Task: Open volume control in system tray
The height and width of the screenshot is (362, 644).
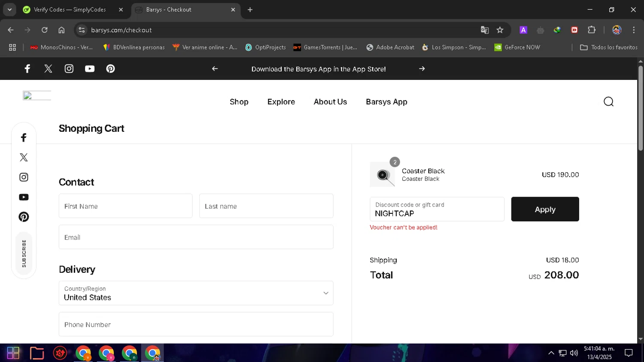Action: click(x=574, y=353)
